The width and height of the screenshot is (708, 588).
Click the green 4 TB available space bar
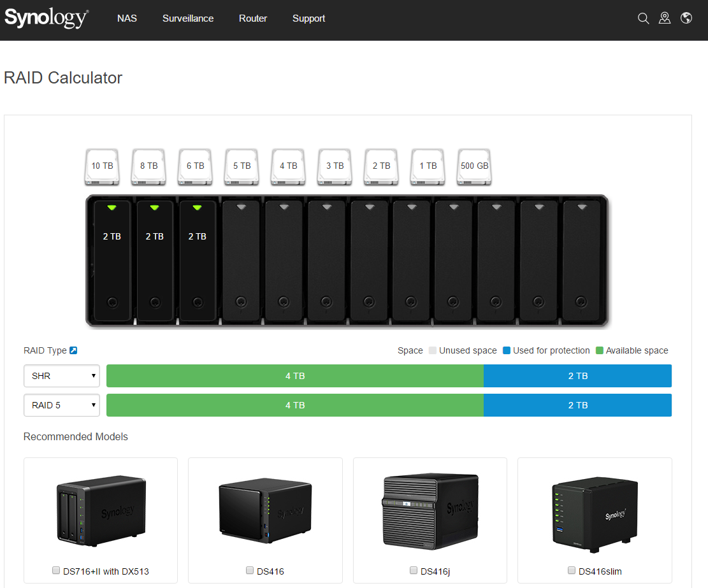294,376
